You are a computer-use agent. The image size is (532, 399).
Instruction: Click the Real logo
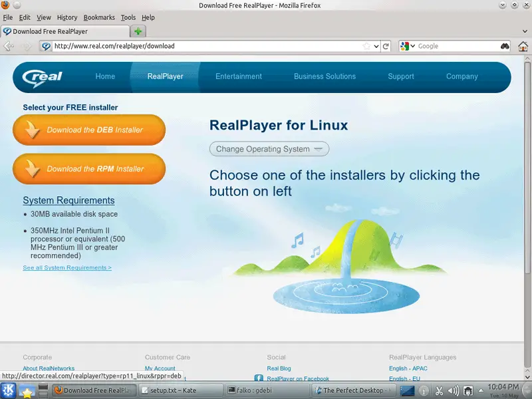tap(42, 77)
